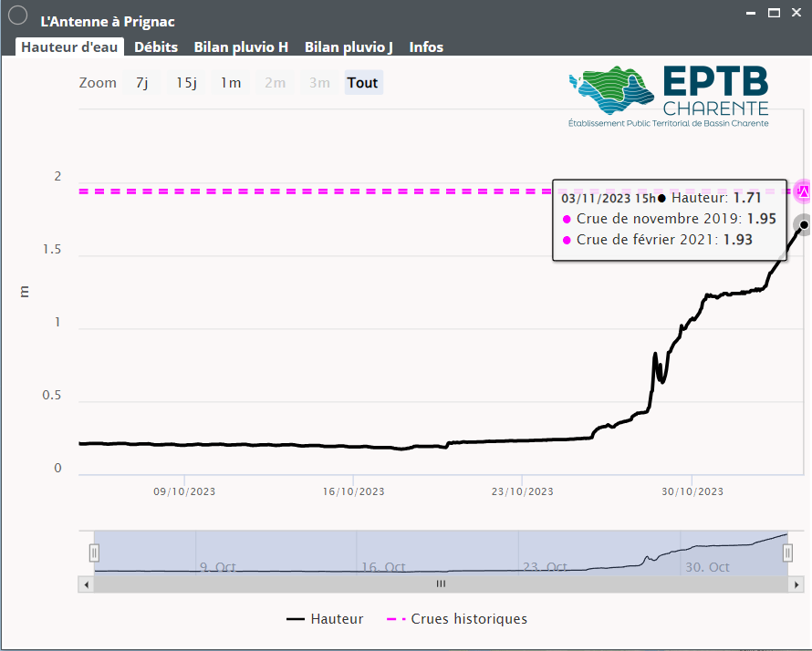Viewport: 812px width, 651px height.
Task: Click the pink historical flood marker point
Action: point(803,191)
